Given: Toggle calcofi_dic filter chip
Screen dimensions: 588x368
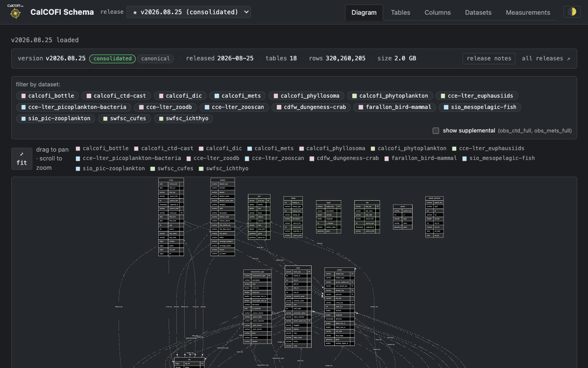Looking at the screenshot, I should [179, 96].
